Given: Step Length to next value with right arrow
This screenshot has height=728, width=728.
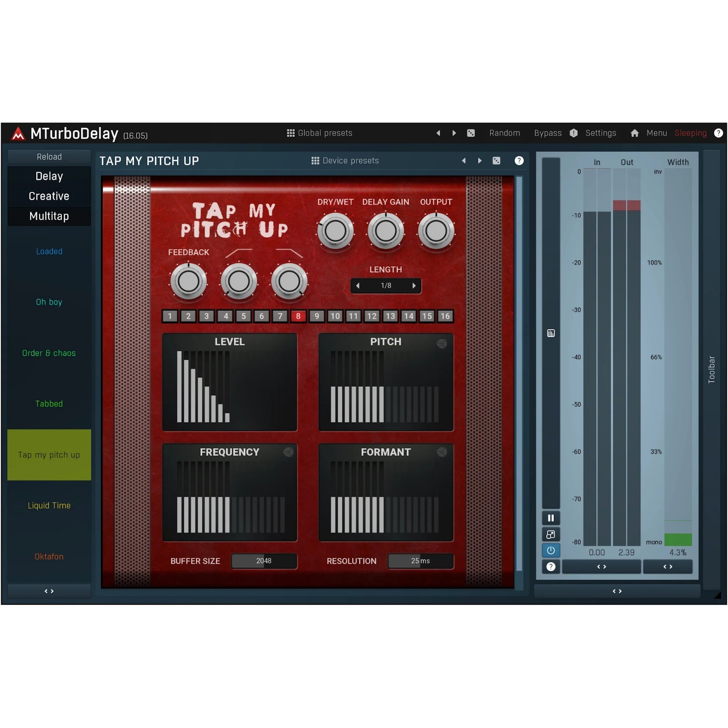Looking at the screenshot, I should tap(414, 286).
